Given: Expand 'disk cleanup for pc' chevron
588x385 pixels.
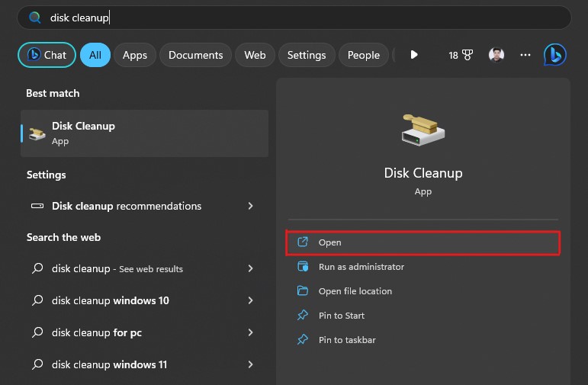Looking at the screenshot, I should coord(250,332).
